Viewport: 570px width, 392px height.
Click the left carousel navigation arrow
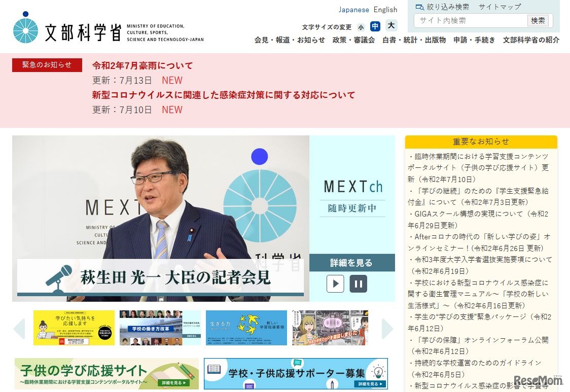tap(20, 329)
